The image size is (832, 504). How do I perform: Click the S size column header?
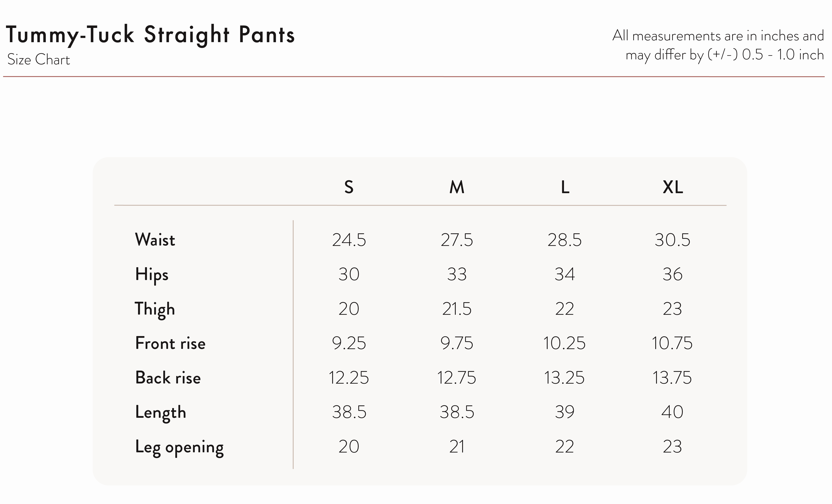349,187
